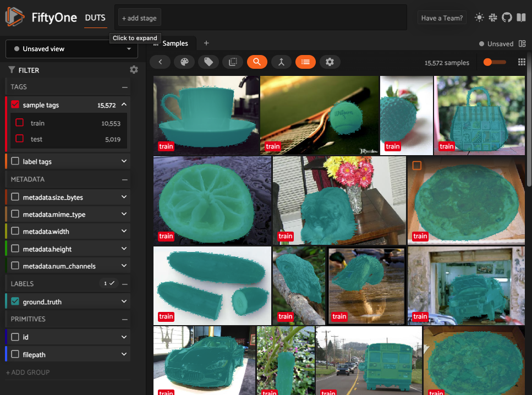The width and height of the screenshot is (532, 395).
Task: Collapse the METADATA group
Action: (125, 179)
